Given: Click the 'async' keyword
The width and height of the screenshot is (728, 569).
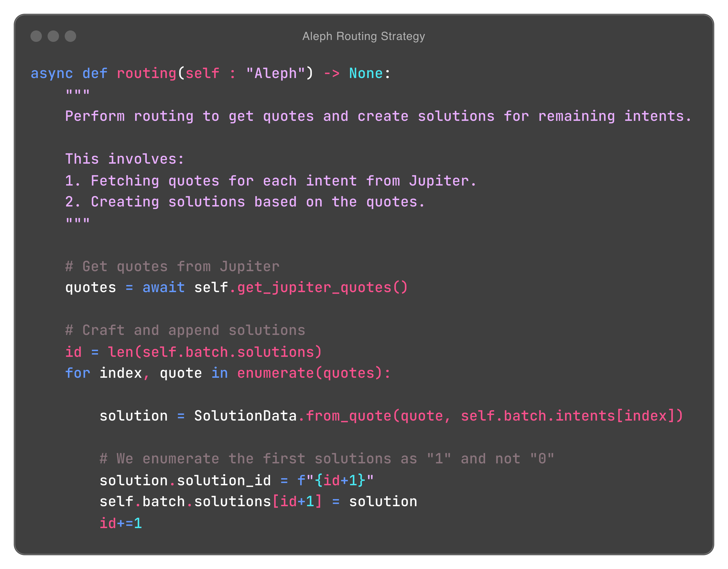Looking at the screenshot, I should [52, 73].
